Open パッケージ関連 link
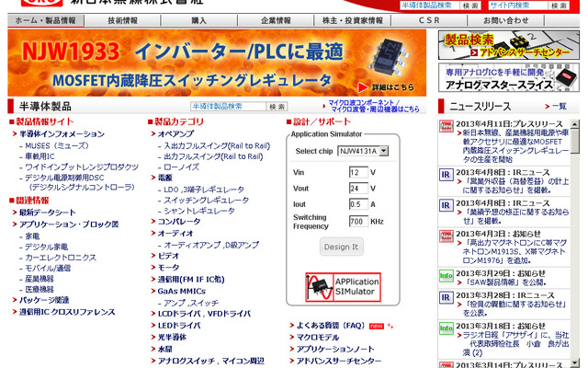The width and height of the screenshot is (588, 368). click(x=44, y=300)
